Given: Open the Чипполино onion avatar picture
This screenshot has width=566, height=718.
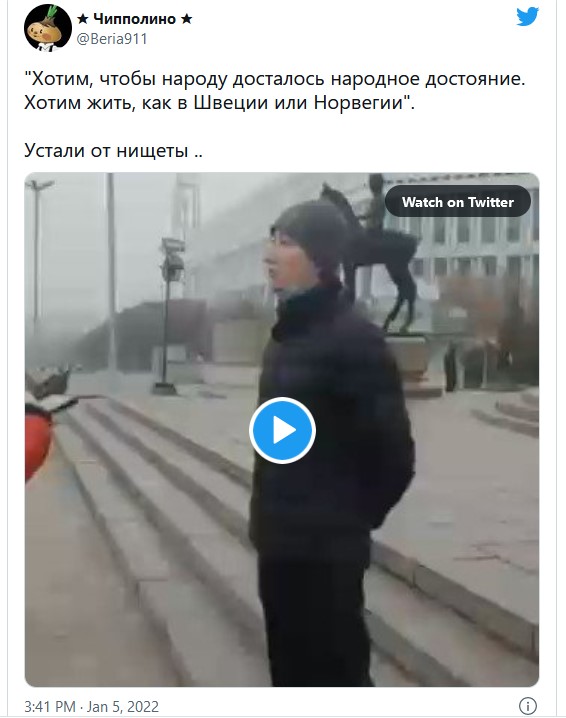Looking at the screenshot, I should tap(48, 27).
